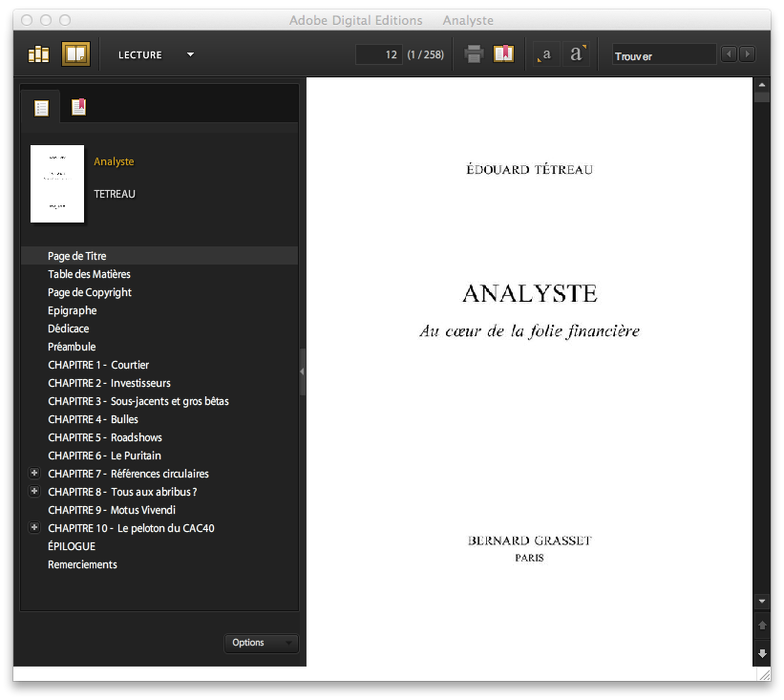
Task: Click the scrollbar down arrow
Action: click(761, 601)
